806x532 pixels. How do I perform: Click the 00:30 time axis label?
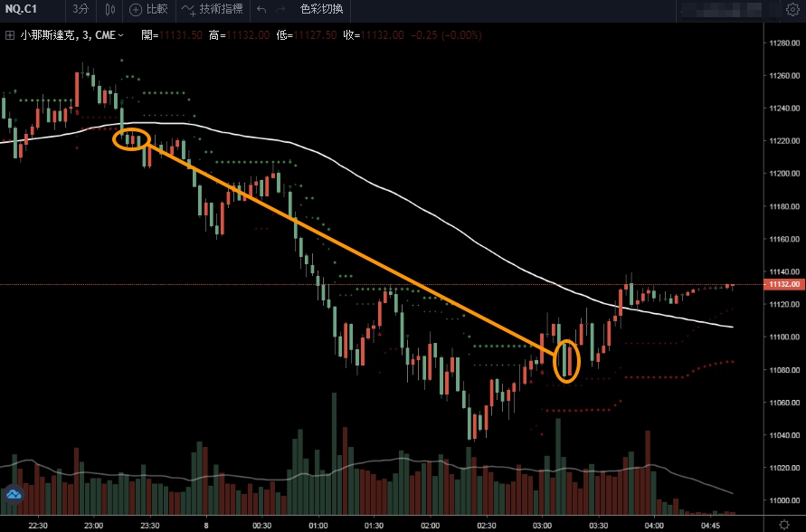tap(262, 526)
